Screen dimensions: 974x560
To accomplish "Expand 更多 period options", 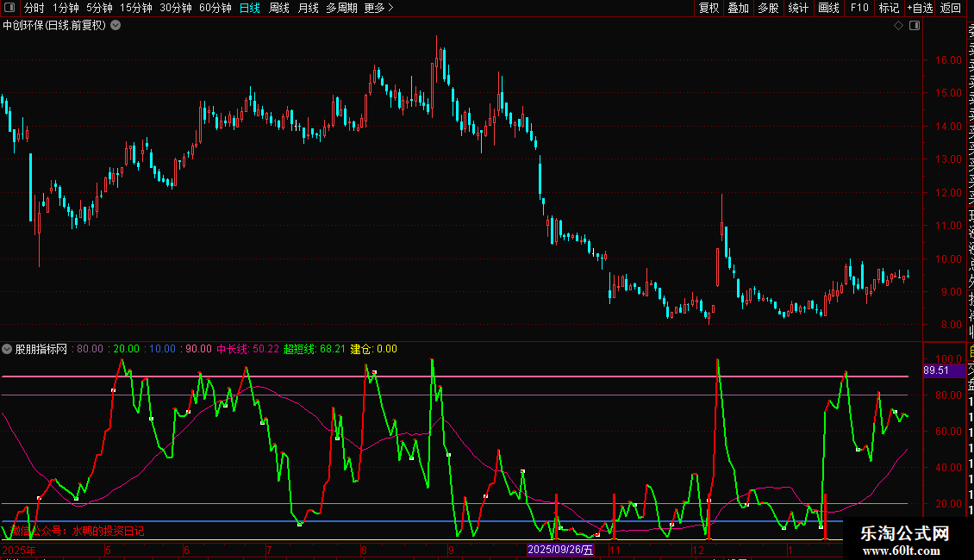I will tap(378, 8).
